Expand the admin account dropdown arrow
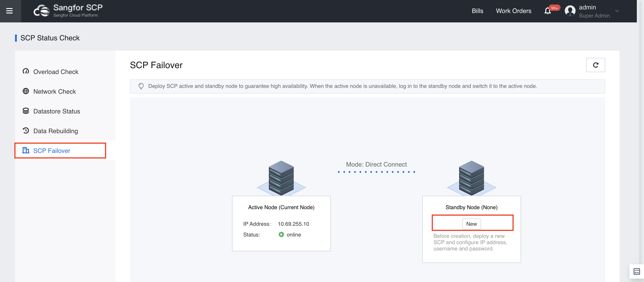The image size is (644, 282). [x=617, y=11]
